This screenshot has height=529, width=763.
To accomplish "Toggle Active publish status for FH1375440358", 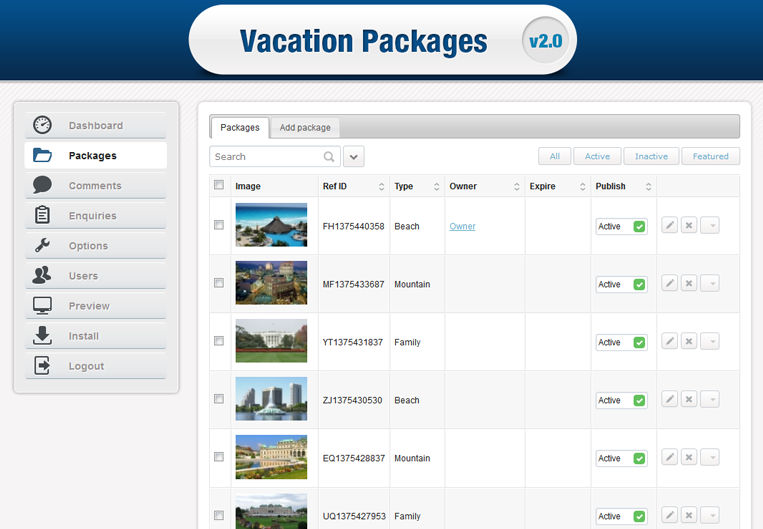I will tap(621, 226).
